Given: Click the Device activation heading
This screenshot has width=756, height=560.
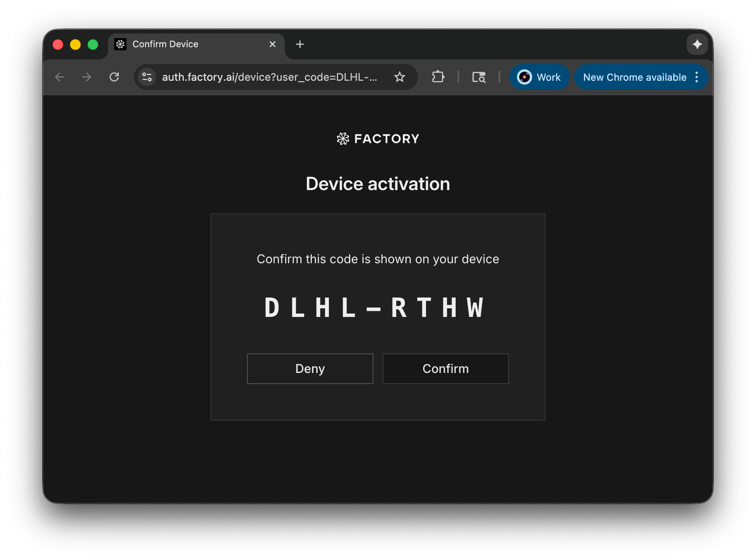Looking at the screenshot, I should (x=378, y=184).
